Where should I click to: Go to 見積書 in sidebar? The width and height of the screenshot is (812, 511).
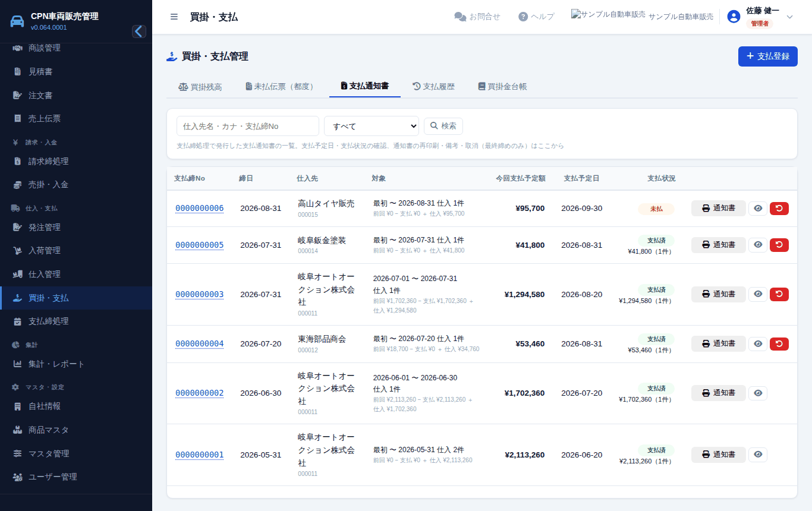click(x=76, y=71)
